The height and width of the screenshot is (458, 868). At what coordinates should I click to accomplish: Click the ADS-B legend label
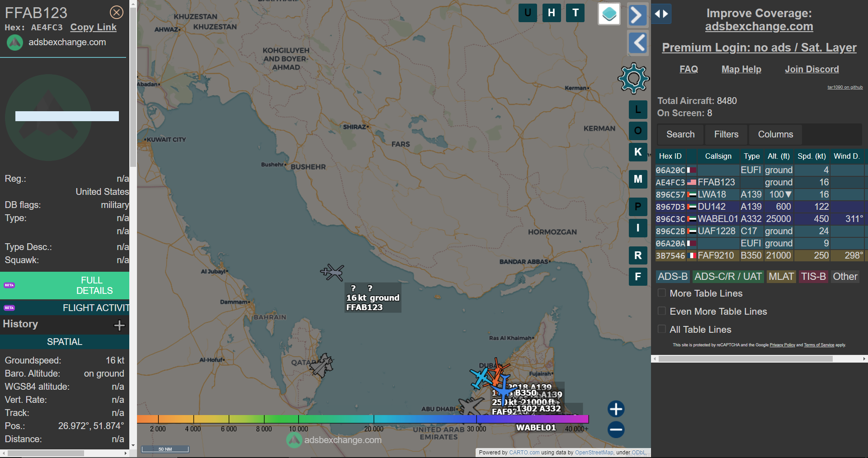[x=673, y=277]
